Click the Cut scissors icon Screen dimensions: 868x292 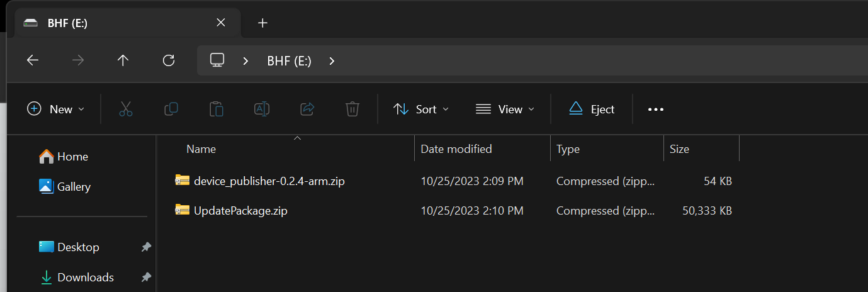click(125, 109)
